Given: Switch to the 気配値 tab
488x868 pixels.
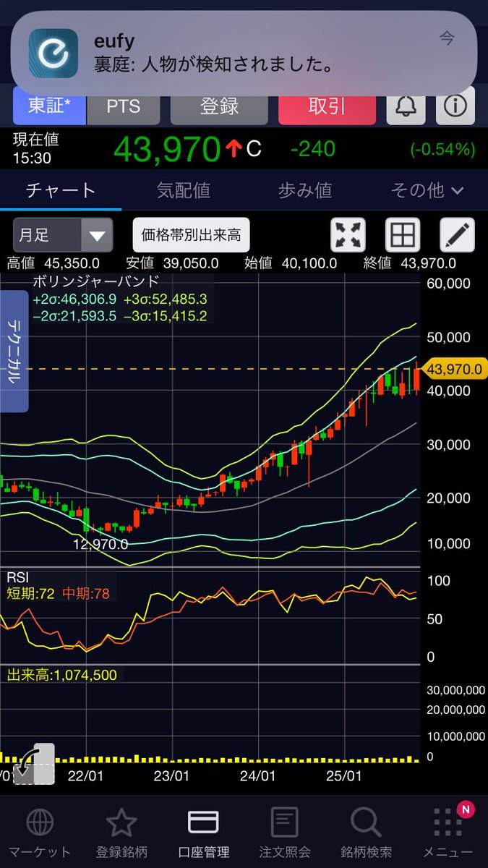Looking at the screenshot, I should click(184, 190).
